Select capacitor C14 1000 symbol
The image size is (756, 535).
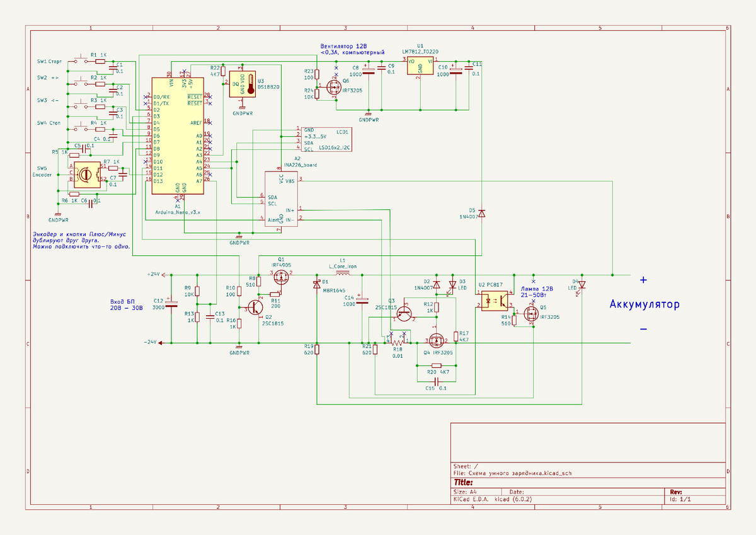point(362,300)
